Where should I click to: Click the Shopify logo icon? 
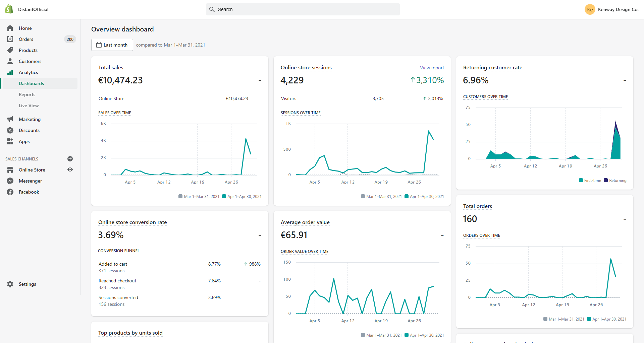pos(9,9)
